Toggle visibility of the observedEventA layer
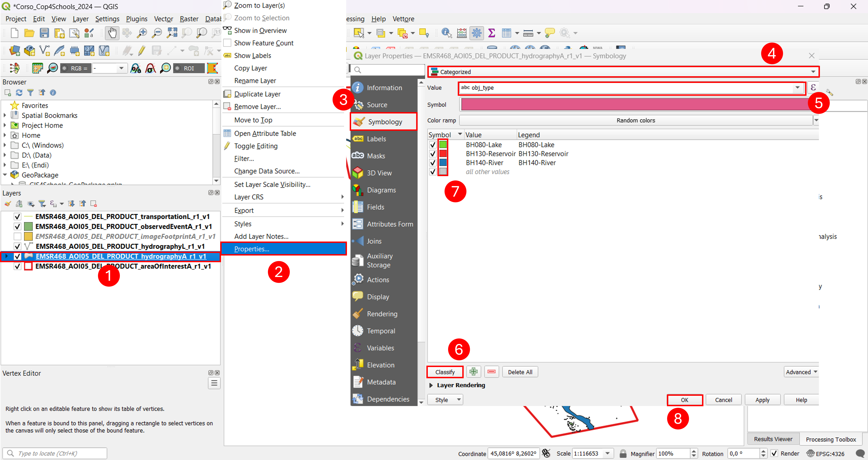The height and width of the screenshot is (460, 868). click(18, 226)
